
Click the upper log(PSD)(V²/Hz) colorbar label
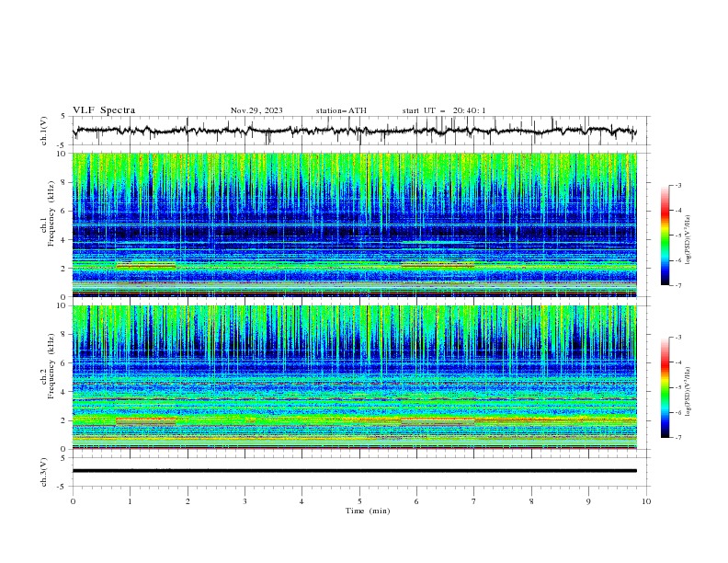tap(688, 240)
